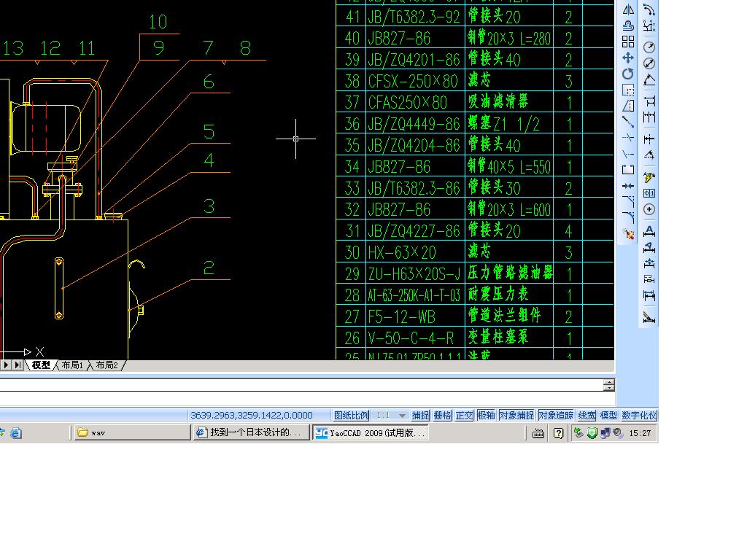
Task: Click the help question mark tray icon
Action: (x=558, y=433)
